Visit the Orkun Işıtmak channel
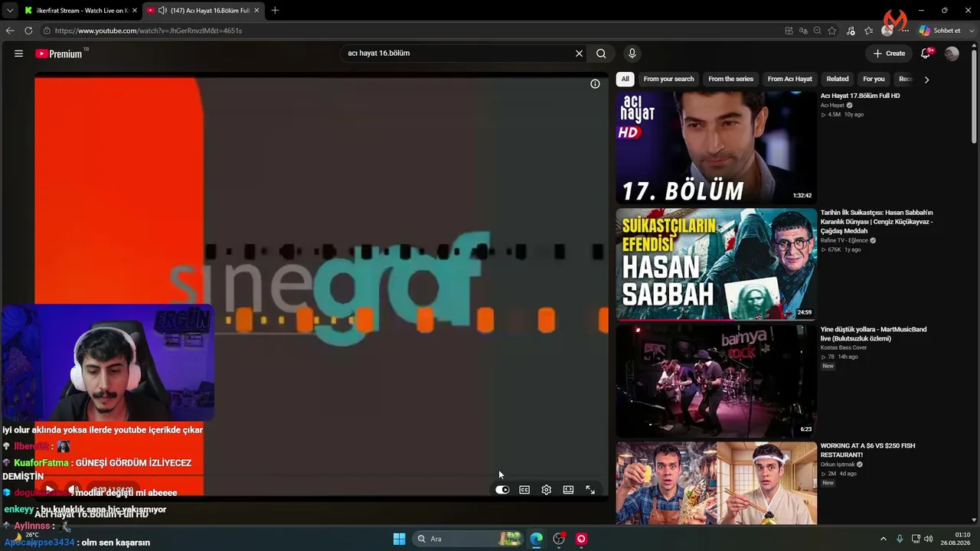This screenshot has height=551, width=980. (x=837, y=465)
